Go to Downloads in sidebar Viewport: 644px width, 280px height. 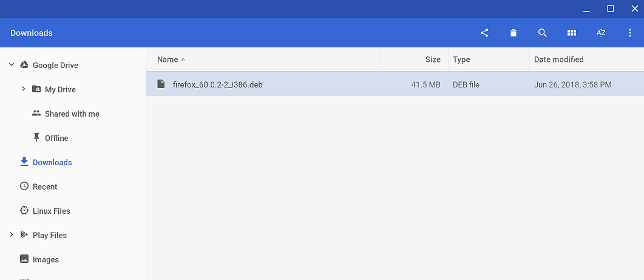point(52,162)
